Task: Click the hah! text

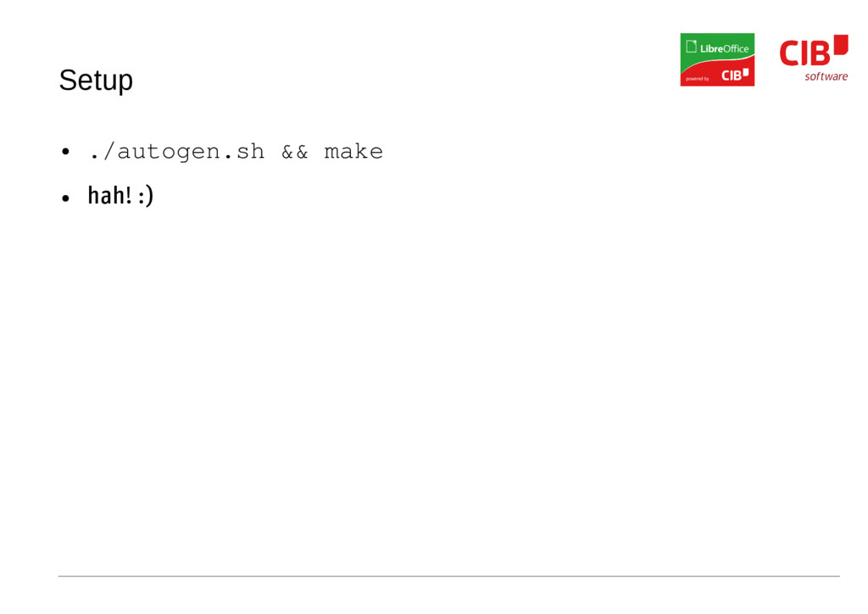Action: click(109, 195)
